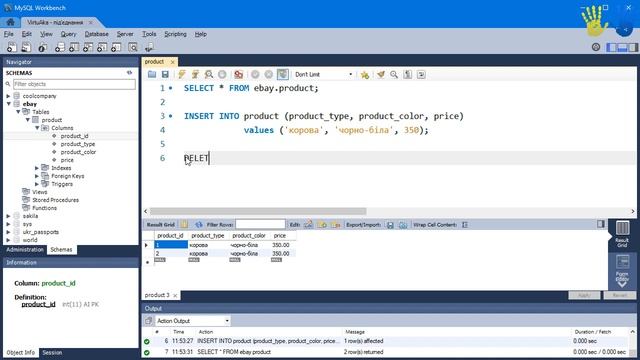640x360 pixels.
Task: Expand the Triggers node
Action: point(37,184)
